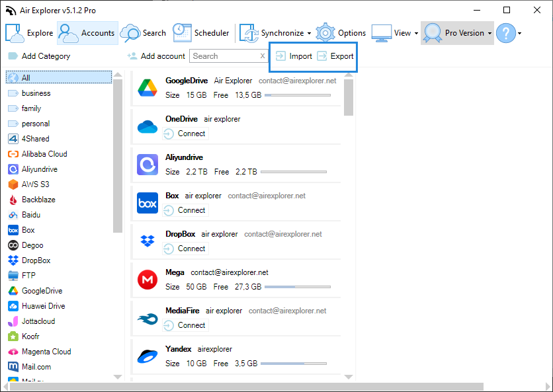Select Degoo in the sidebar
The width and height of the screenshot is (553, 392).
[x=25, y=245]
